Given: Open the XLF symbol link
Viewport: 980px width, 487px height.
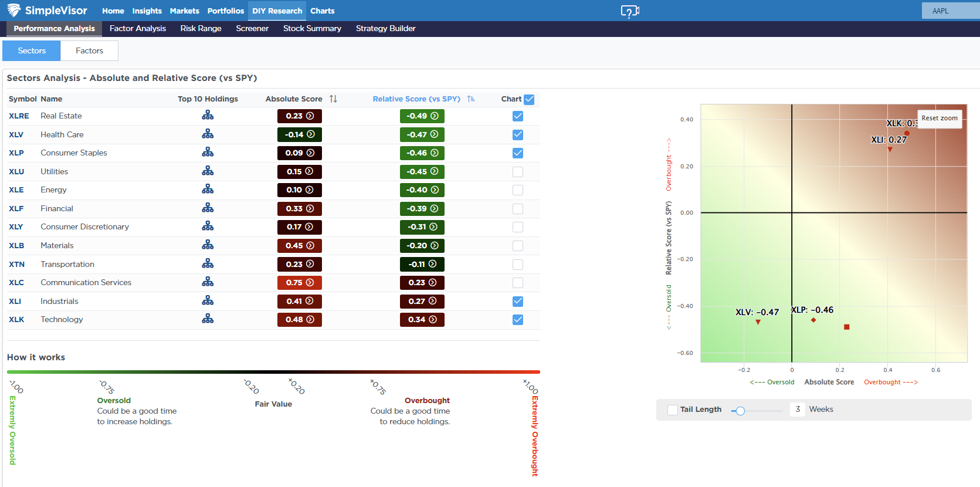Looking at the screenshot, I should 16,208.
